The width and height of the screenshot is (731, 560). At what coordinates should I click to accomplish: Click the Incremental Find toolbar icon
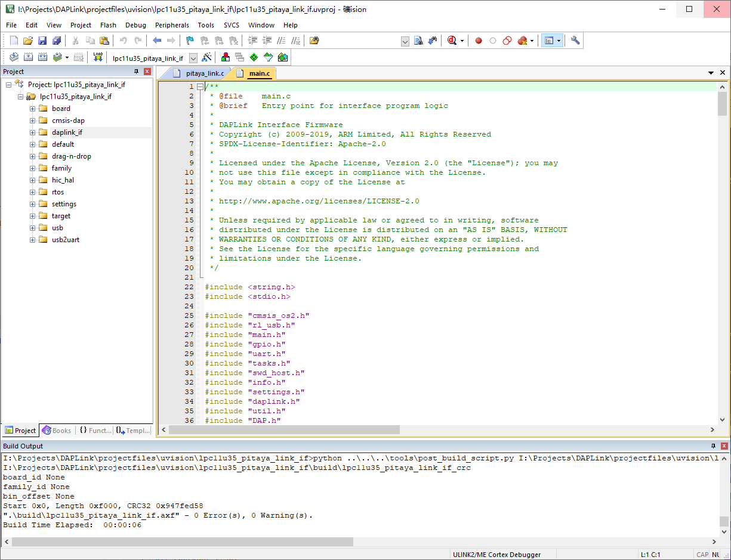[x=433, y=41]
